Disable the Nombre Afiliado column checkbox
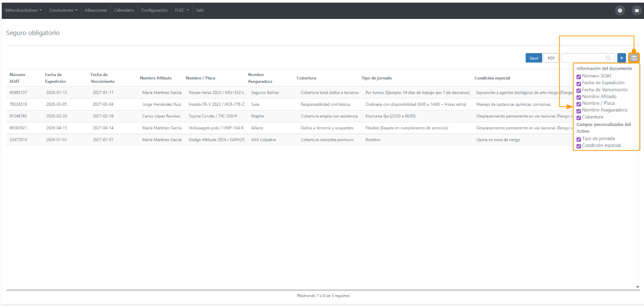This screenshot has height=306, width=644. pos(579,97)
